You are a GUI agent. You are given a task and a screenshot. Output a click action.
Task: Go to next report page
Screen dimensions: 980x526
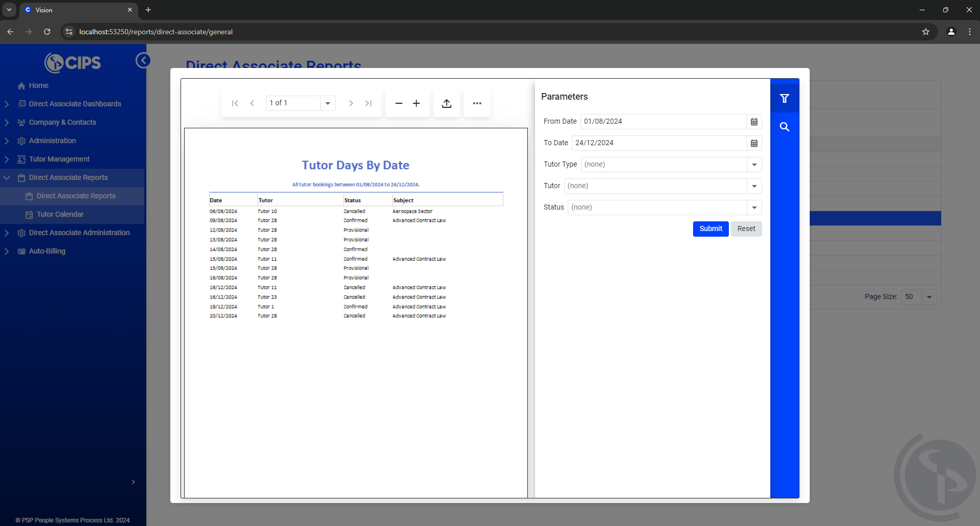coord(351,103)
